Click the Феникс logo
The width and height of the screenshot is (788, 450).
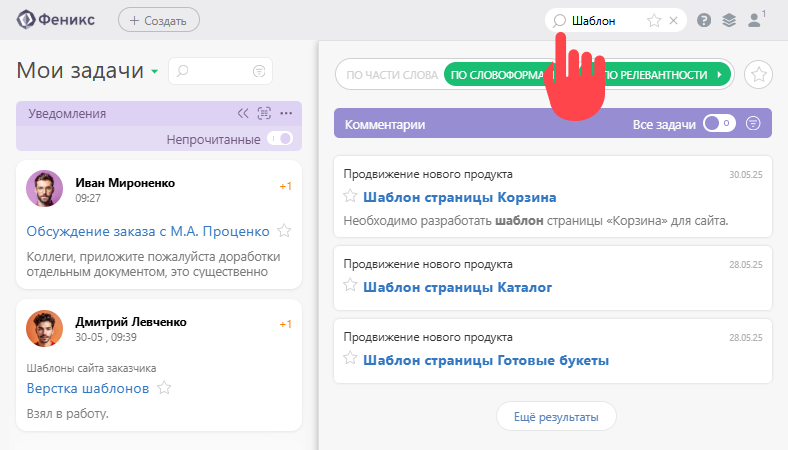click(56, 20)
